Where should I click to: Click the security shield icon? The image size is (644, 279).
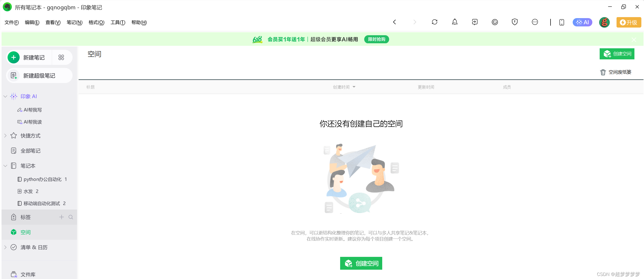(514, 22)
